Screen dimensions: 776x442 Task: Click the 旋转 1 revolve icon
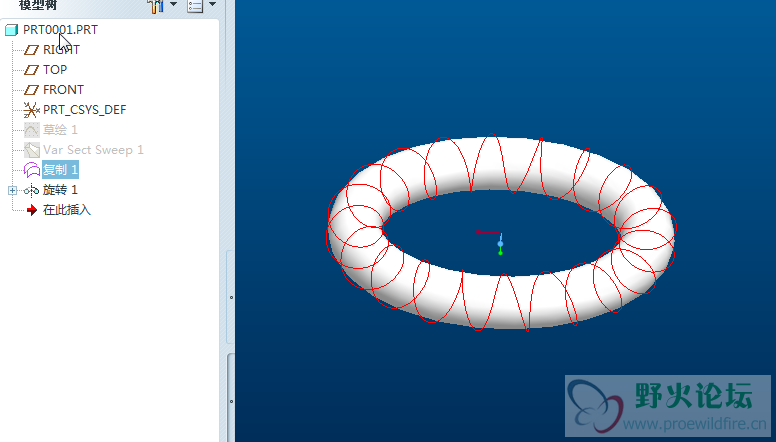[x=32, y=190]
